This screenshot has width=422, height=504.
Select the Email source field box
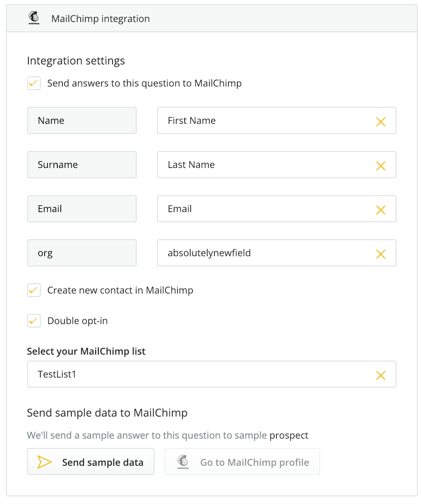(82, 209)
